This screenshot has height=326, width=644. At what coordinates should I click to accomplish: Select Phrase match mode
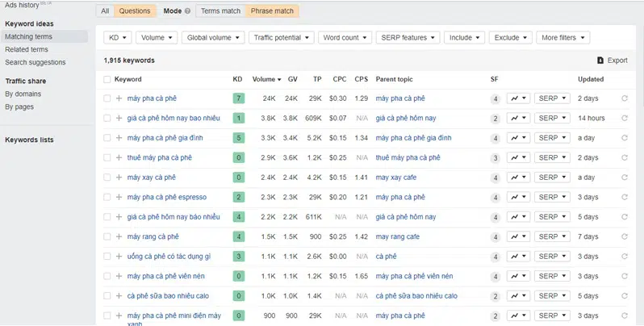[272, 11]
